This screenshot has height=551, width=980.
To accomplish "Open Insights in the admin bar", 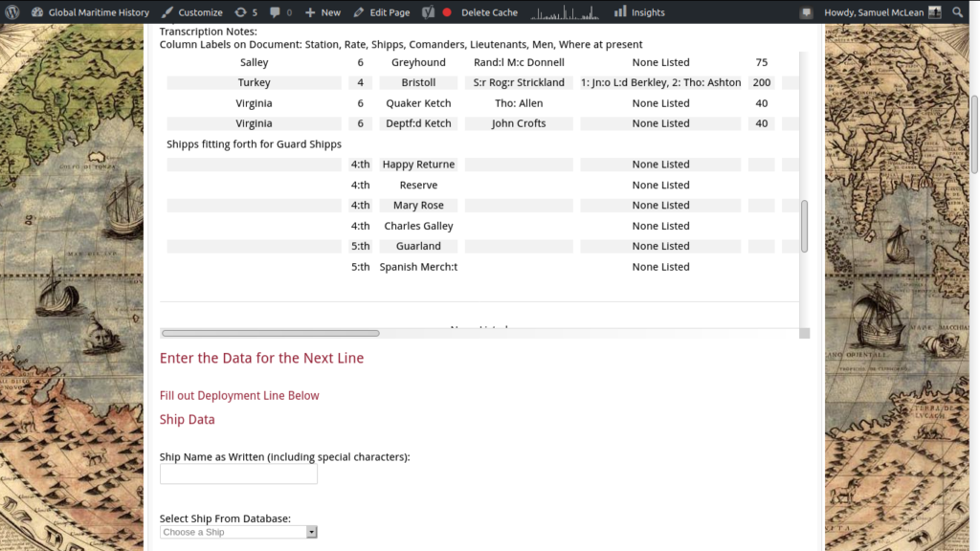I will [x=639, y=11].
